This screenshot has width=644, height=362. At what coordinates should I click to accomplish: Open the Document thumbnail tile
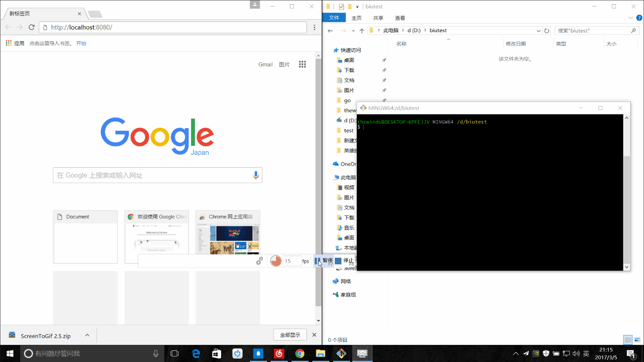(85, 237)
